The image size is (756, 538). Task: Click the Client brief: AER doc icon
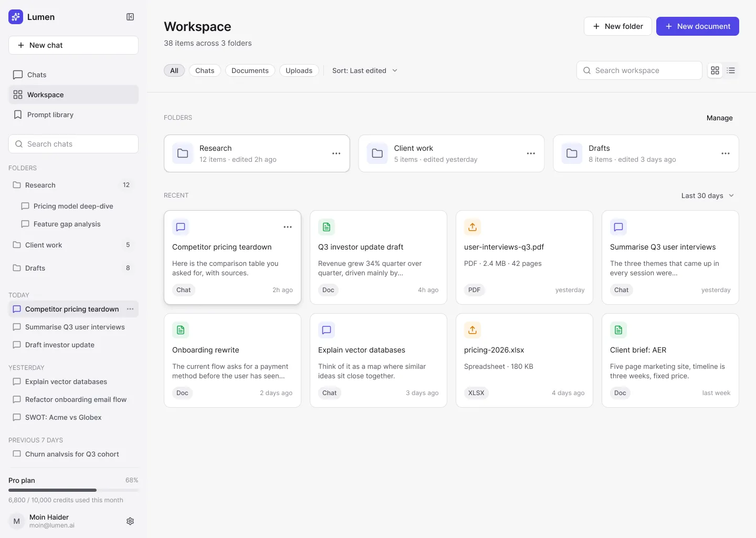618,330
